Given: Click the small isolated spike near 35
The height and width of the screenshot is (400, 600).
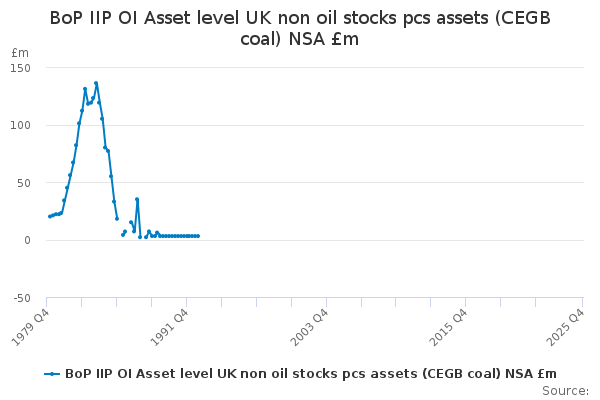Looking at the screenshot, I should (137, 199).
